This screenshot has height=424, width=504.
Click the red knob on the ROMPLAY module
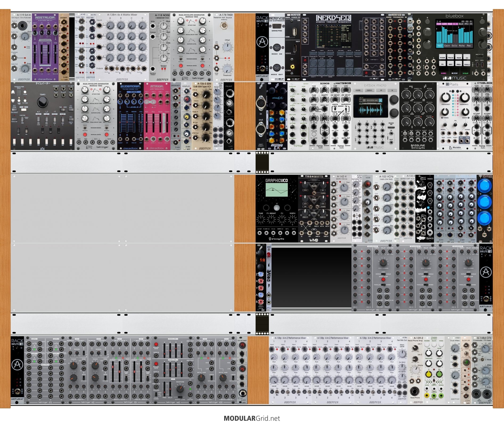pyautogui.click(x=187, y=99)
